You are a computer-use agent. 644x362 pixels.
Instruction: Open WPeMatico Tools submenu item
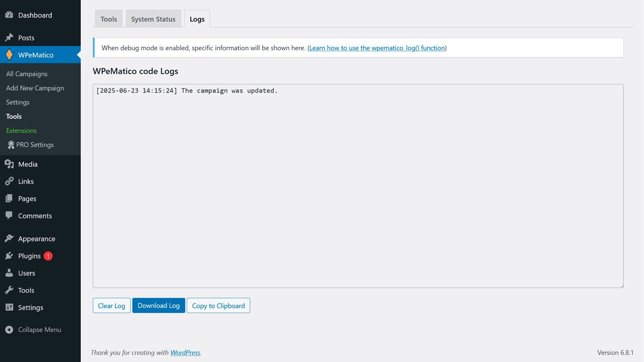[x=14, y=116]
